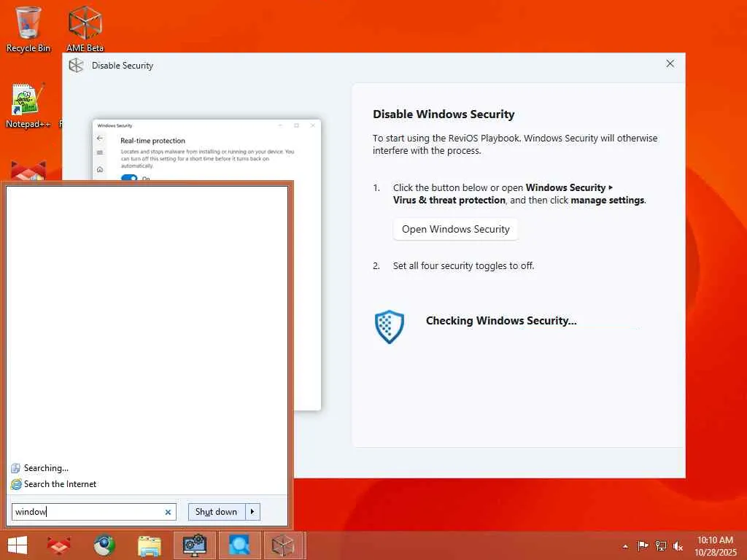Click the Shut down button

[x=216, y=512]
